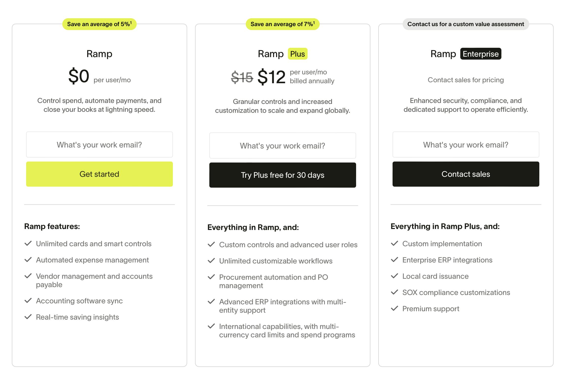Click the Save an average of 7% badge
Image resolution: width=561 pixels, height=392 pixels.
pos(282,24)
